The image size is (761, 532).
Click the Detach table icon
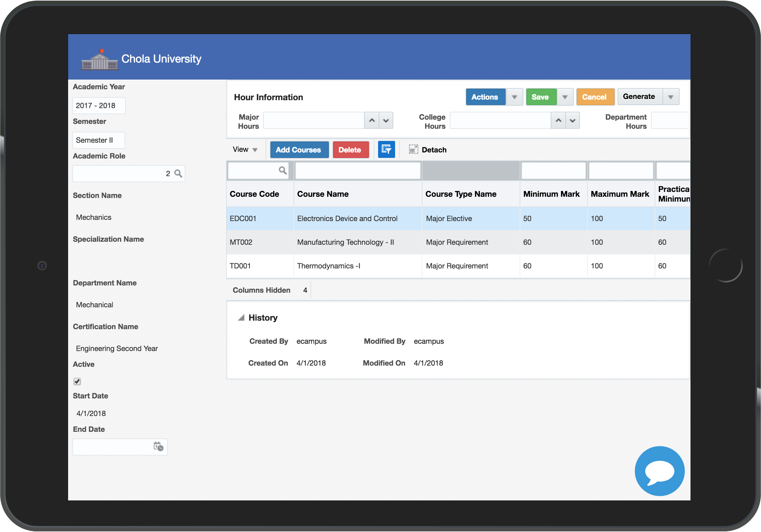click(413, 150)
